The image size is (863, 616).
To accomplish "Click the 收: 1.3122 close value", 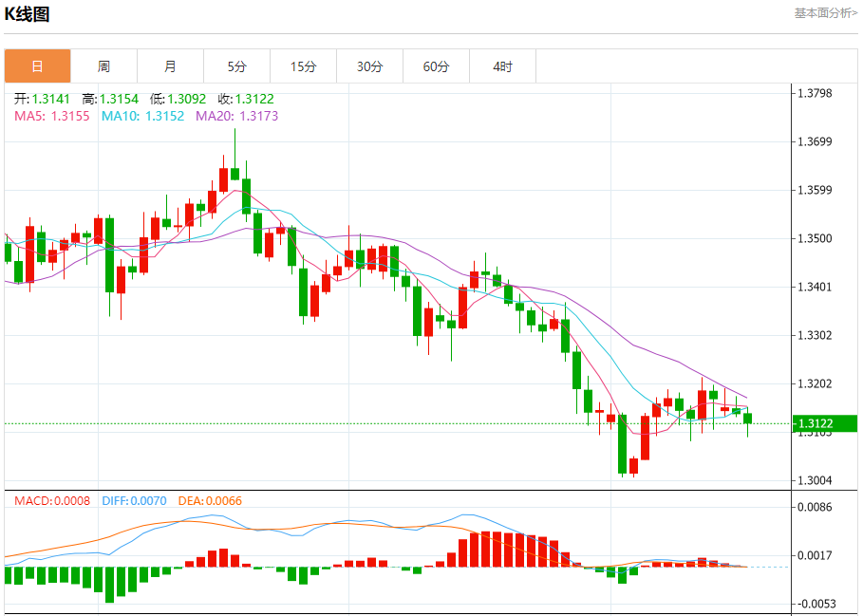I will click(x=246, y=99).
